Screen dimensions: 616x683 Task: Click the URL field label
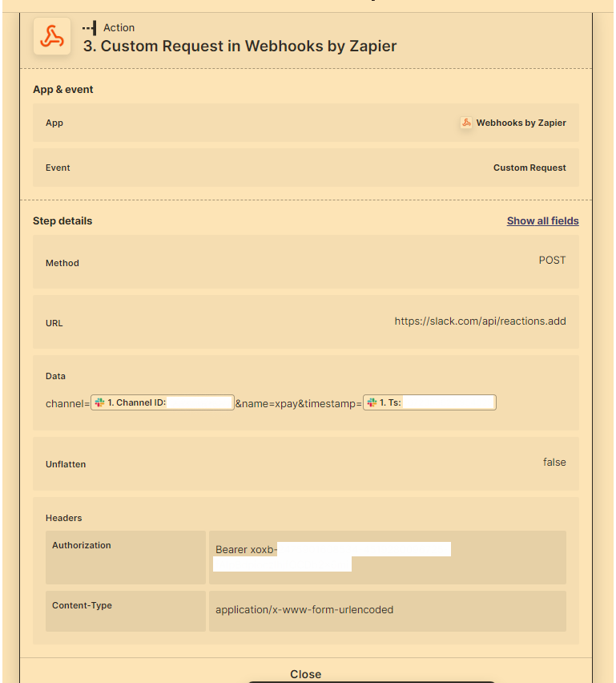tap(54, 323)
